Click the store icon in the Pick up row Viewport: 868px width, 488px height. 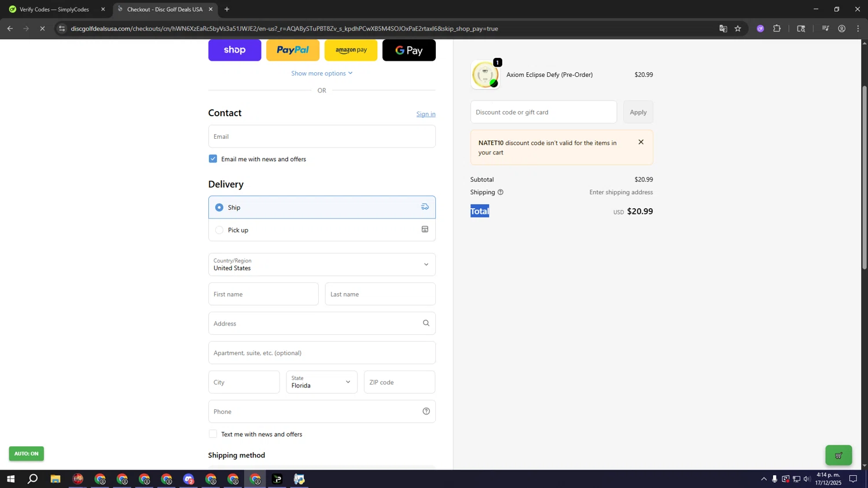point(425,230)
